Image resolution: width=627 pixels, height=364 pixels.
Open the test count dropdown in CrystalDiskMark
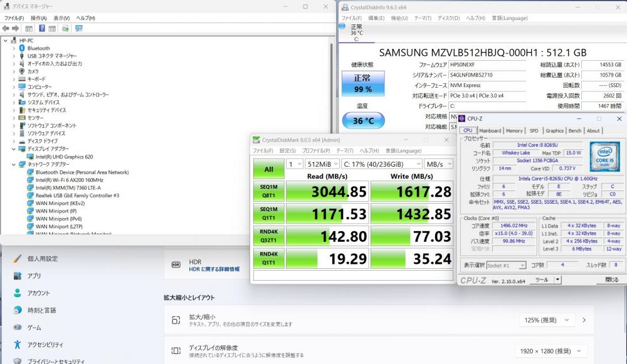coord(295,164)
